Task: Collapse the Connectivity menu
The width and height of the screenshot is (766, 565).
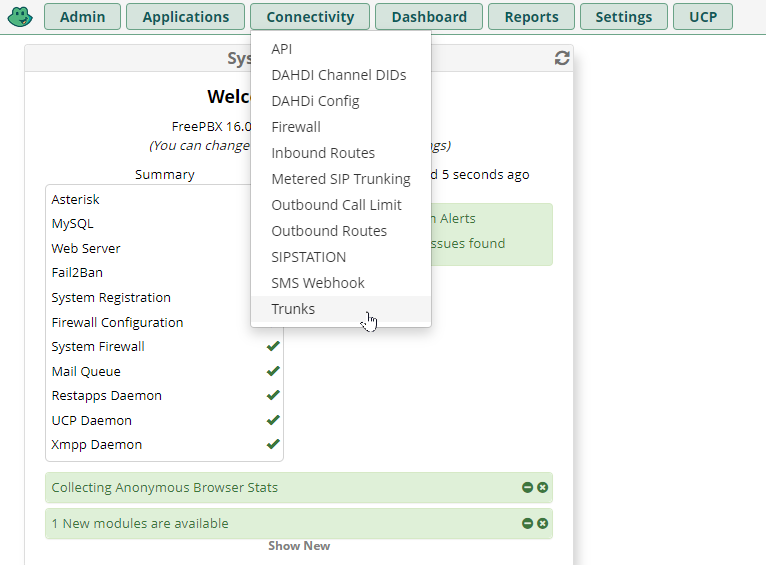Action: coord(310,17)
